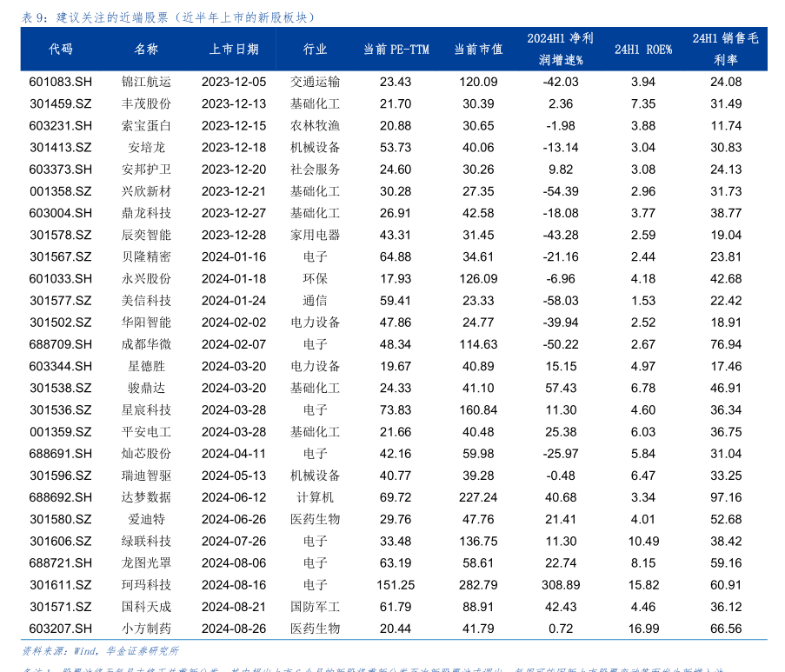
Task: Select the 当前PE-TTM column header
Action: coord(396,50)
